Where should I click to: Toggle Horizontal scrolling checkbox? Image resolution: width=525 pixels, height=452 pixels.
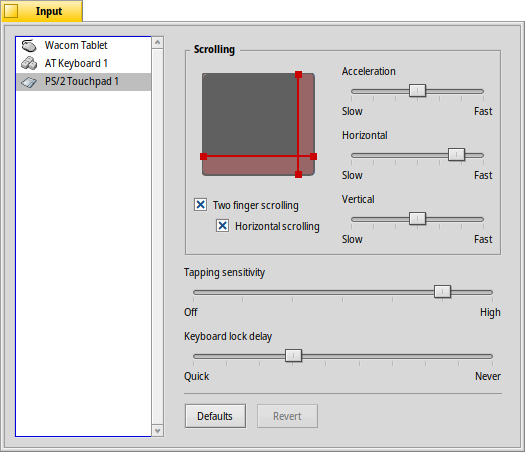(x=223, y=225)
